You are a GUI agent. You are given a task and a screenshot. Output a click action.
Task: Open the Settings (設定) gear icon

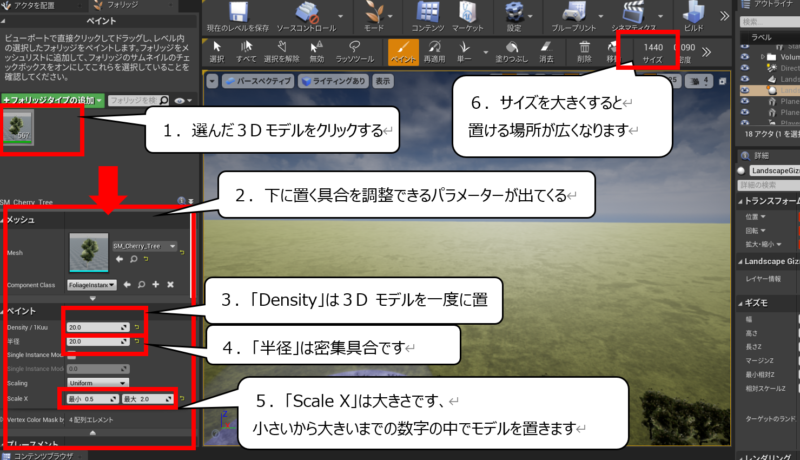click(x=514, y=16)
